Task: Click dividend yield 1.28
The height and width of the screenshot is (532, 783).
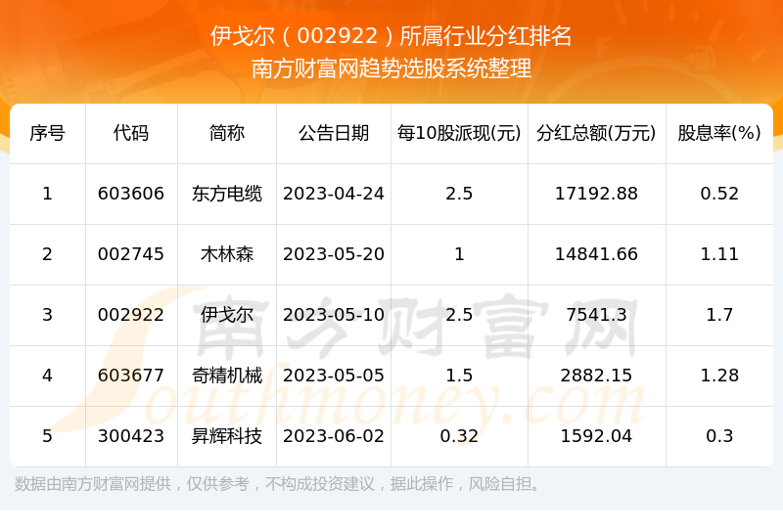Action: coord(719,376)
